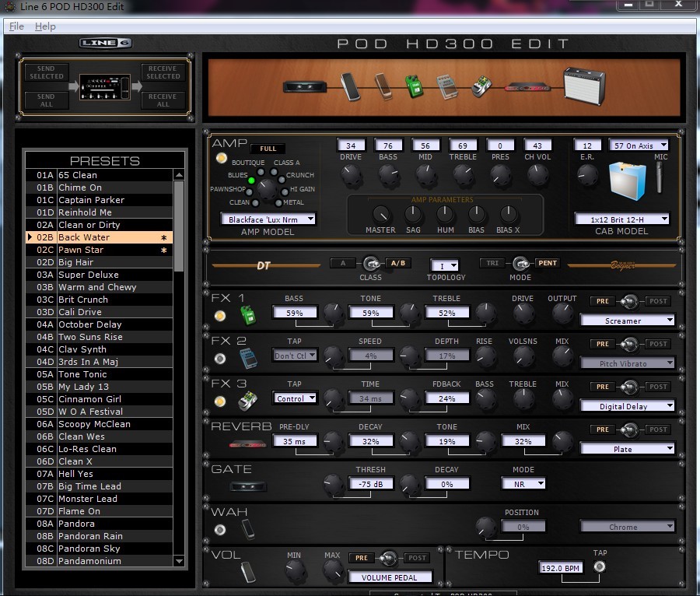Flip the FX 3 PRE/POST switch
Screen dimensions: 700x596
[x=630, y=387]
